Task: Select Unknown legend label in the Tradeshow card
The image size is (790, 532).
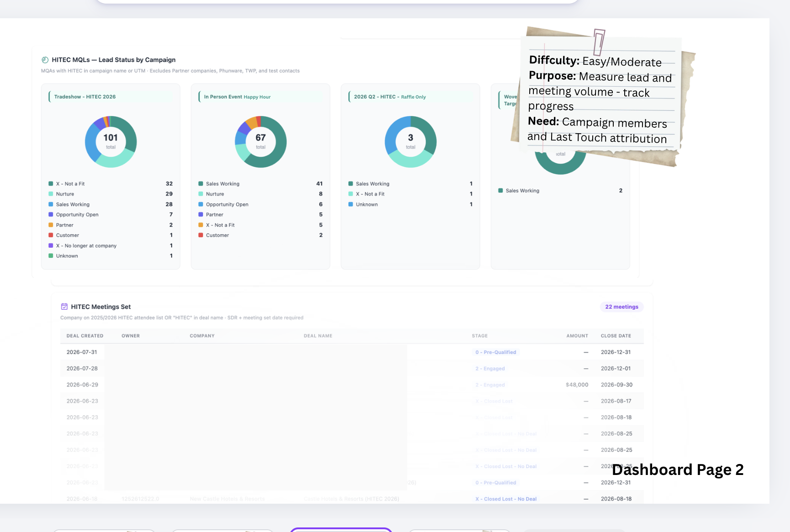Action: [x=67, y=256]
